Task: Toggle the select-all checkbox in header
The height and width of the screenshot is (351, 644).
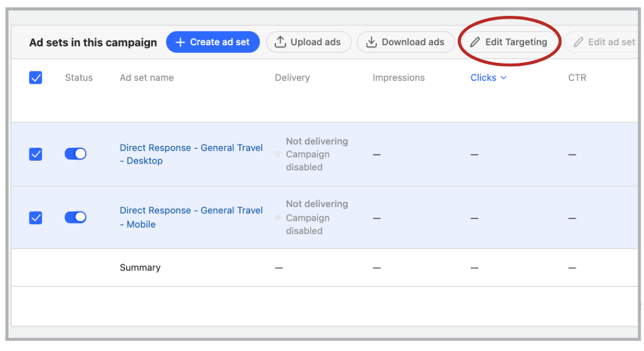Action: (x=36, y=78)
